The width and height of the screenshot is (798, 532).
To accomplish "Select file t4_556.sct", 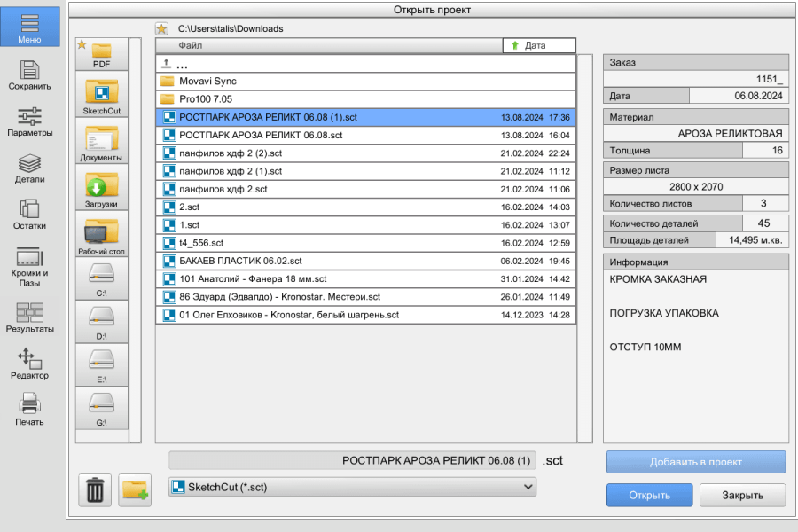I will tap(366, 243).
